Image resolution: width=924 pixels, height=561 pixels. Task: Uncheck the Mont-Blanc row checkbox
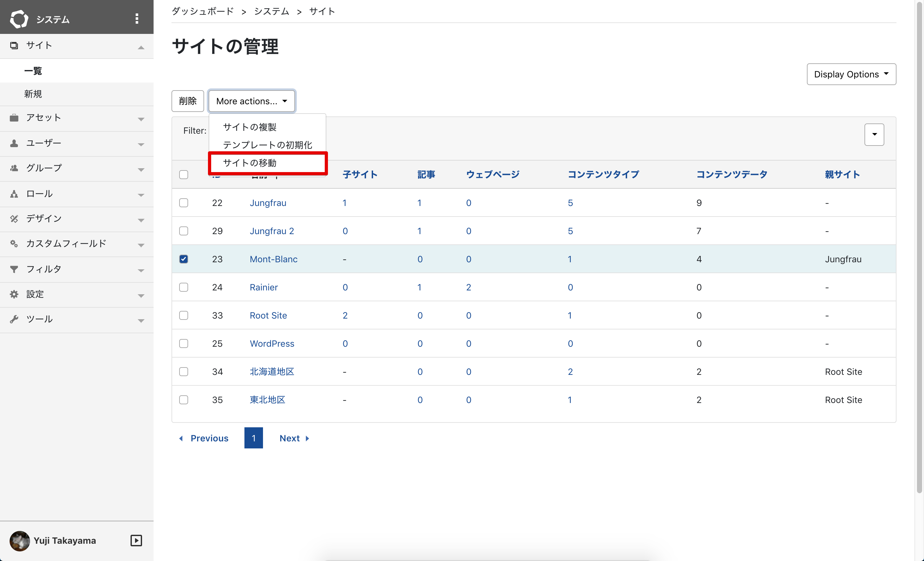184,259
